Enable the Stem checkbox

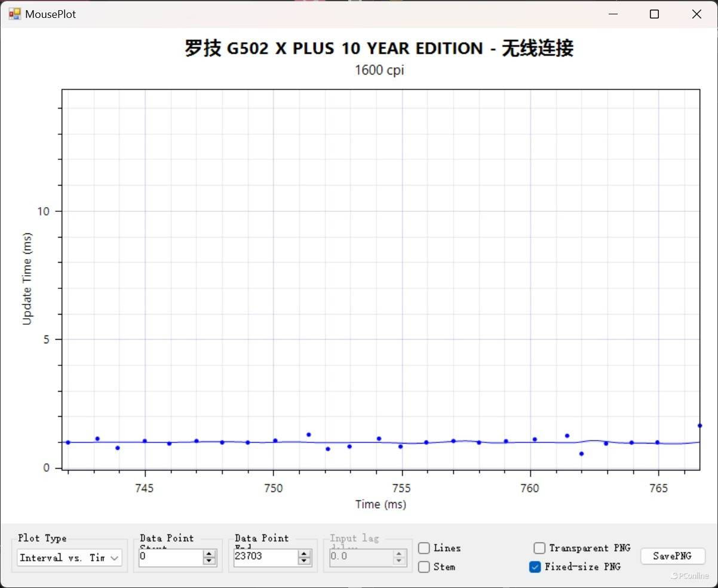[x=424, y=567]
